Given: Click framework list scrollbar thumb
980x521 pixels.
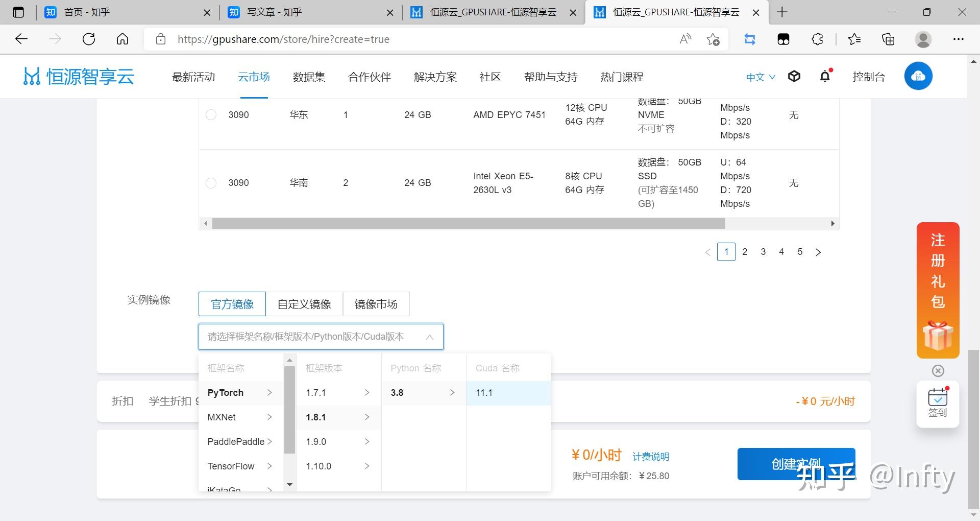Looking at the screenshot, I should coord(289,410).
